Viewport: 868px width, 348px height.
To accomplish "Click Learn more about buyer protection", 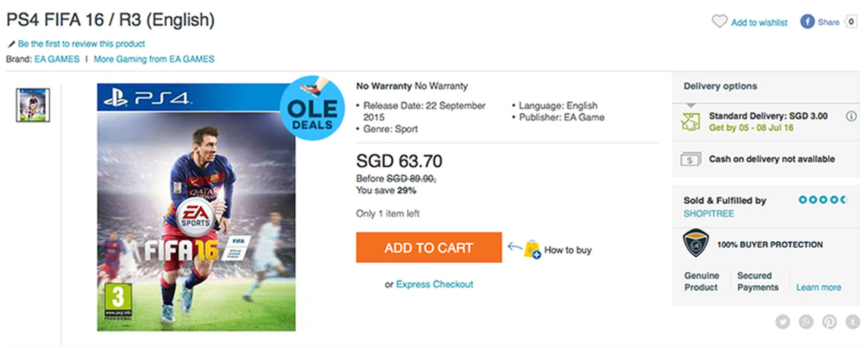I will [x=818, y=287].
